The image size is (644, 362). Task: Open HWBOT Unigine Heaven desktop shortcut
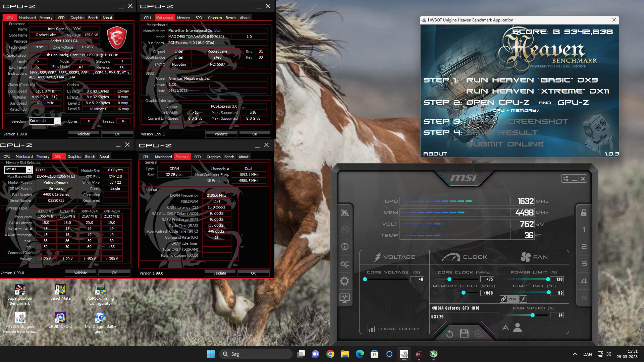click(x=20, y=322)
